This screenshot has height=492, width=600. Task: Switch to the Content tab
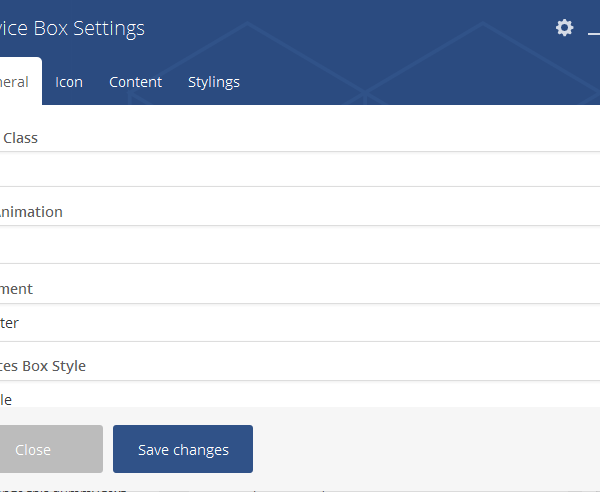135,82
